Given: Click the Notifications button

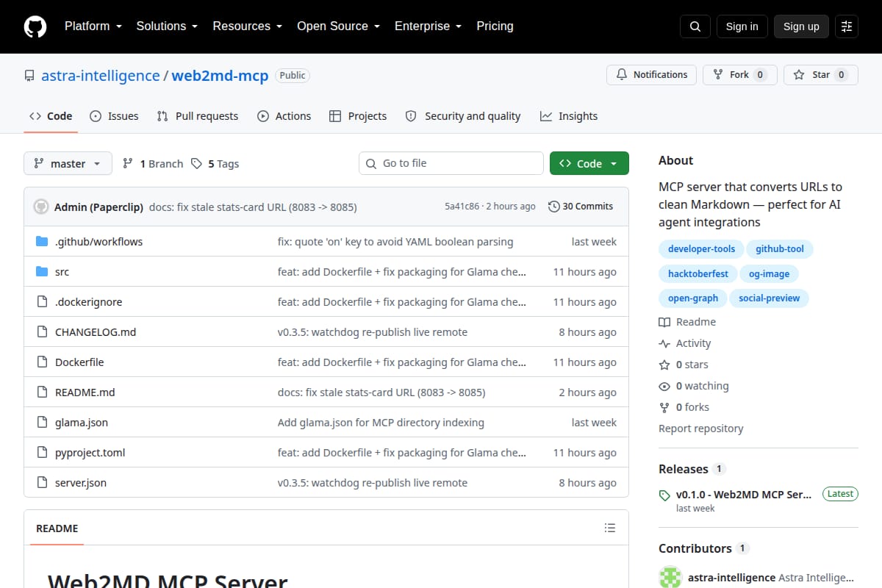Looking at the screenshot, I should (651, 75).
